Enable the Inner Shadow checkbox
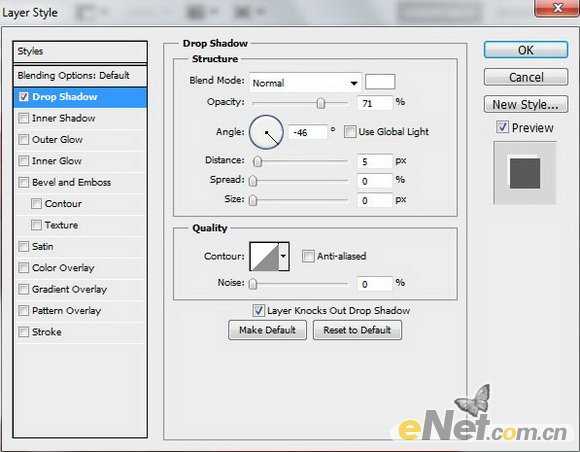 [x=24, y=118]
